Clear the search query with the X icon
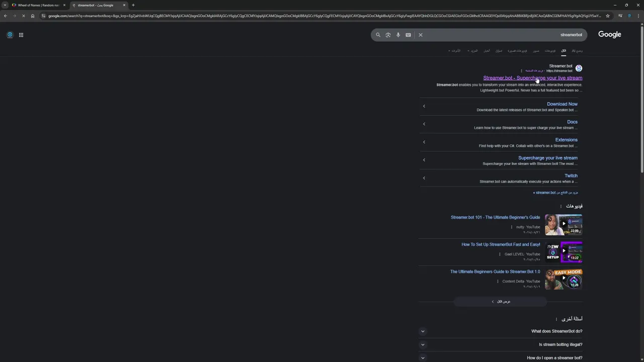The height and width of the screenshot is (362, 644). click(421, 35)
